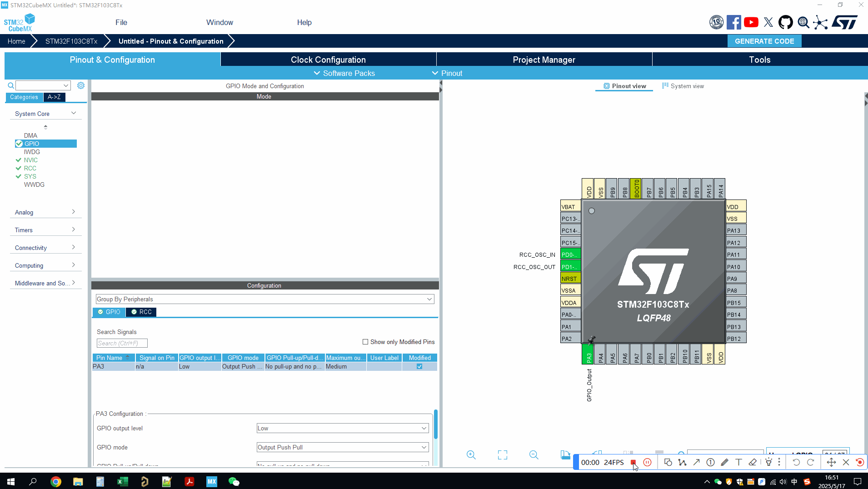This screenshot has width=868, height=489.
Task: Open the Window menu
Action: [x=219, y=22]
